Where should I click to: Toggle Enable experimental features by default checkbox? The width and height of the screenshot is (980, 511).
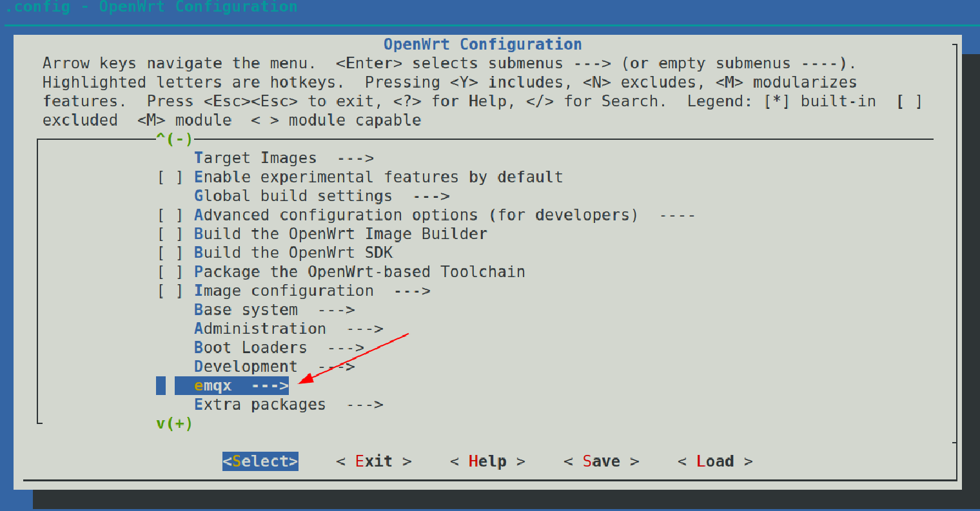(170, 177)
